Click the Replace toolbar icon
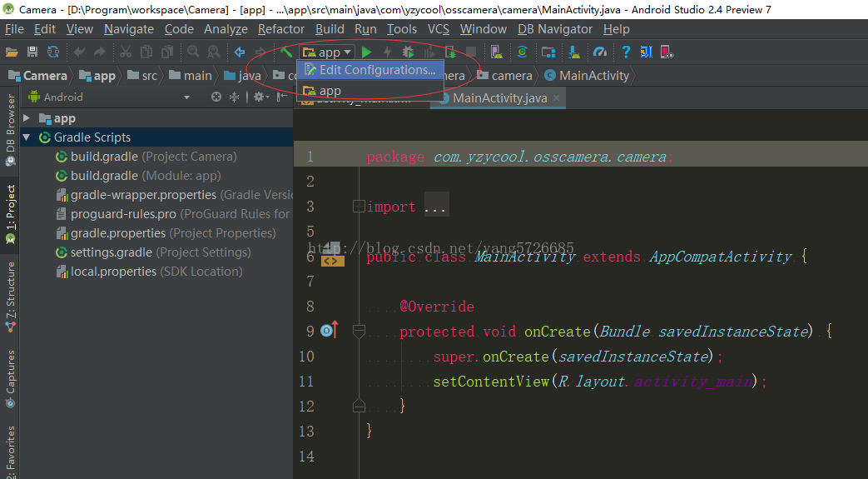868x479 pixels. (x=213, y=52)
